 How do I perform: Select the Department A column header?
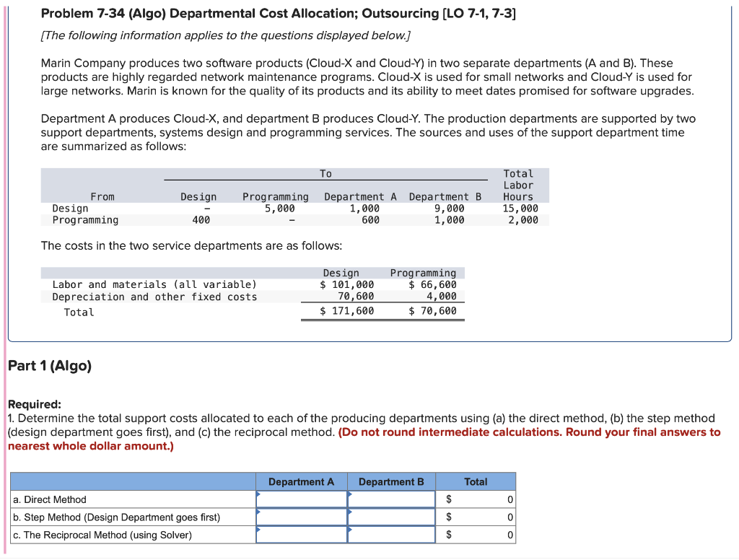coord(301,481)
